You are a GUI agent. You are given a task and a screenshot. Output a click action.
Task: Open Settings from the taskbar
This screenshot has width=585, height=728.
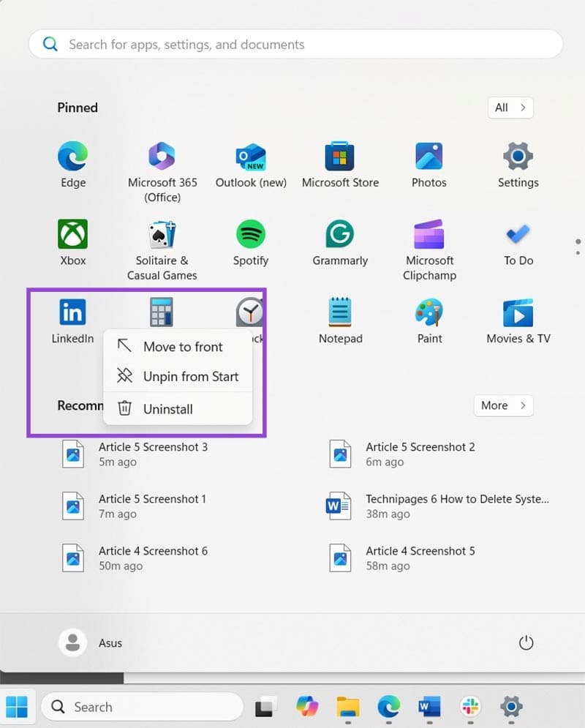511,707
